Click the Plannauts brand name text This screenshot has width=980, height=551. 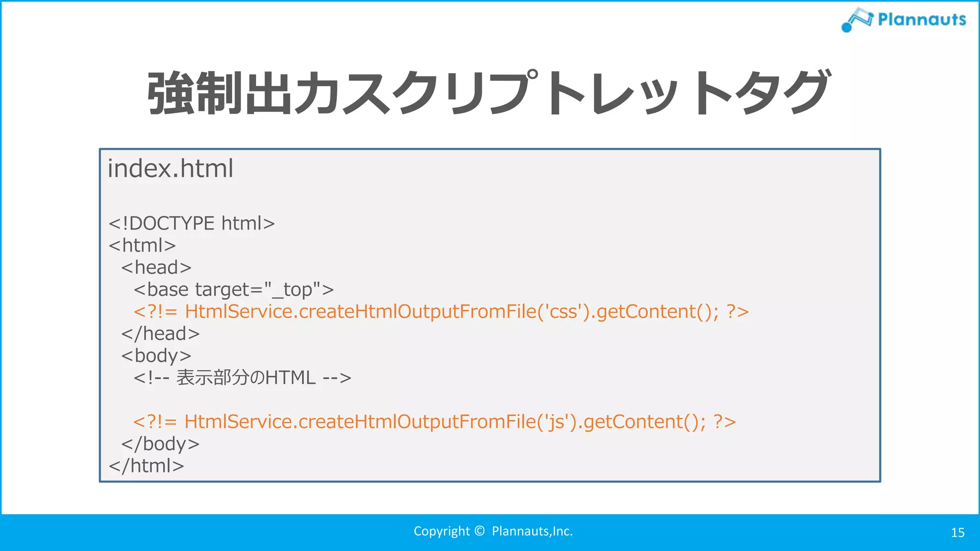point(922,19)
